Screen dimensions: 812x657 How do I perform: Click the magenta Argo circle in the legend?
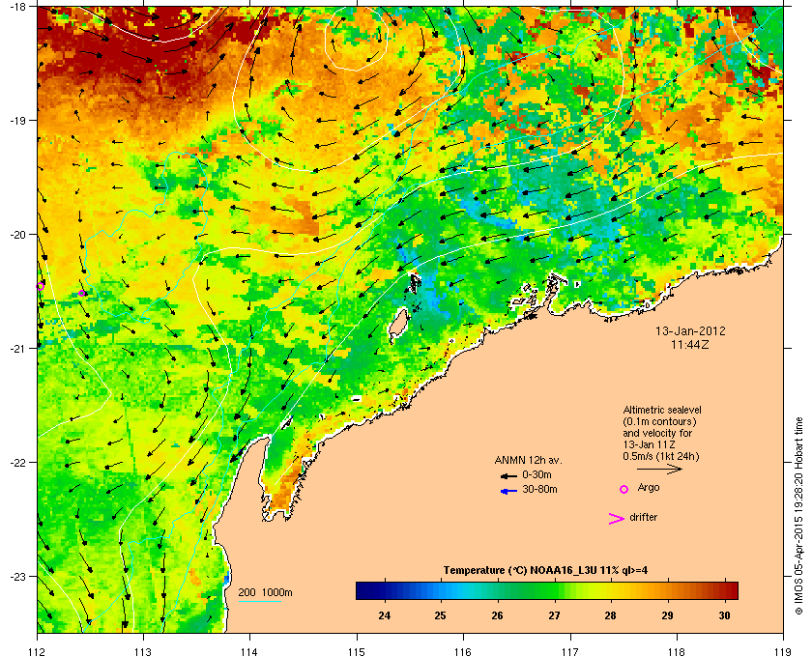(624, 489)
